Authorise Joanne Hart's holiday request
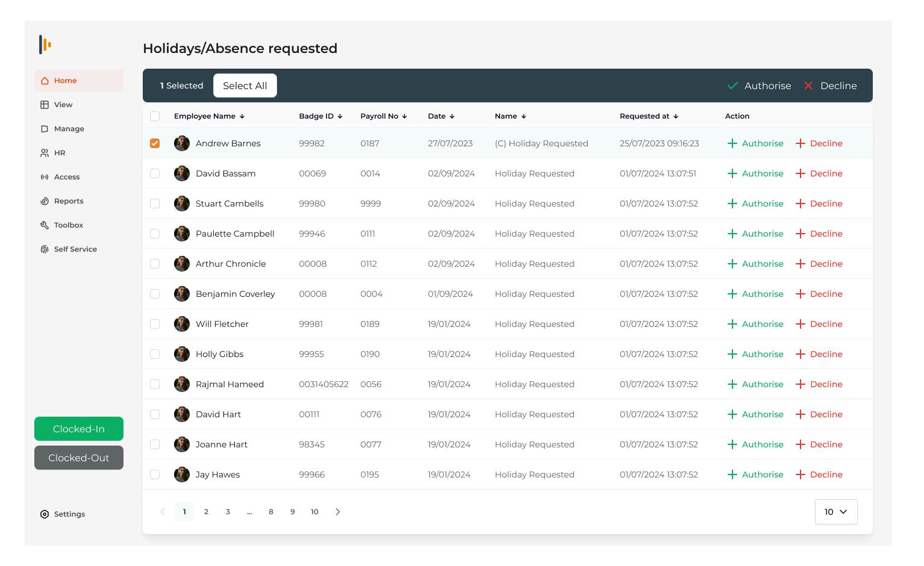This screenshot has height=566, width=924. (x=755, y=444)
